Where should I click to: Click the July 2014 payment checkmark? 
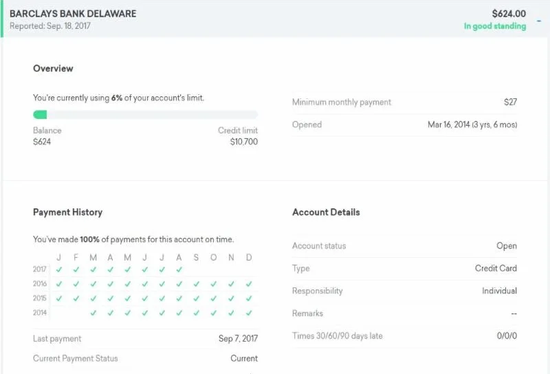(162, 313)
